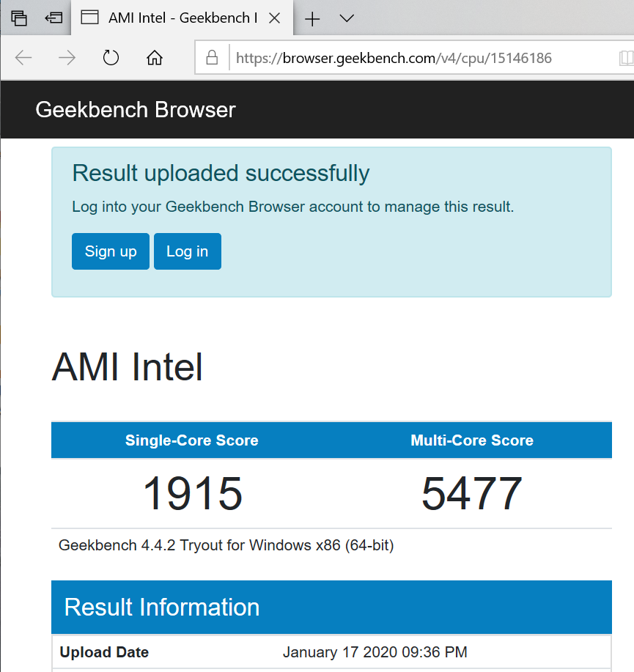The height and width of the screenshot is (672, 634).
Task: Click the 'Log into your Geekbench Browser account' message
Action: 292,207
